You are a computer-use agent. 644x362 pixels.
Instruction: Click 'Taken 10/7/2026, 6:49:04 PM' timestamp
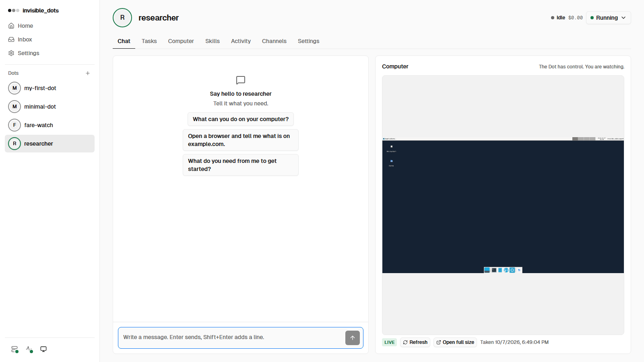pyautogui.click(x=514, y=342)
